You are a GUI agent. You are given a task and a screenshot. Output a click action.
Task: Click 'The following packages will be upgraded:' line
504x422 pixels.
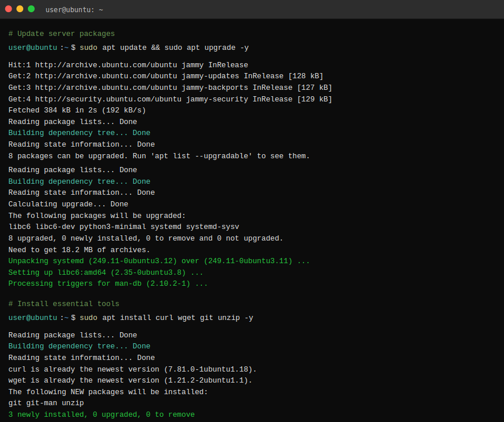click(97, 216)
